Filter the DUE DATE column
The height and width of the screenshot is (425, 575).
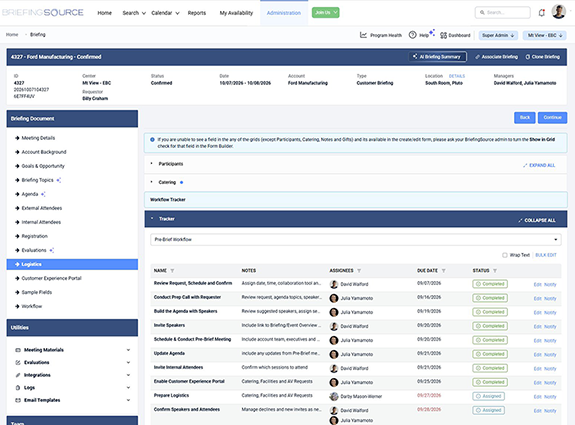click(443, 271)
